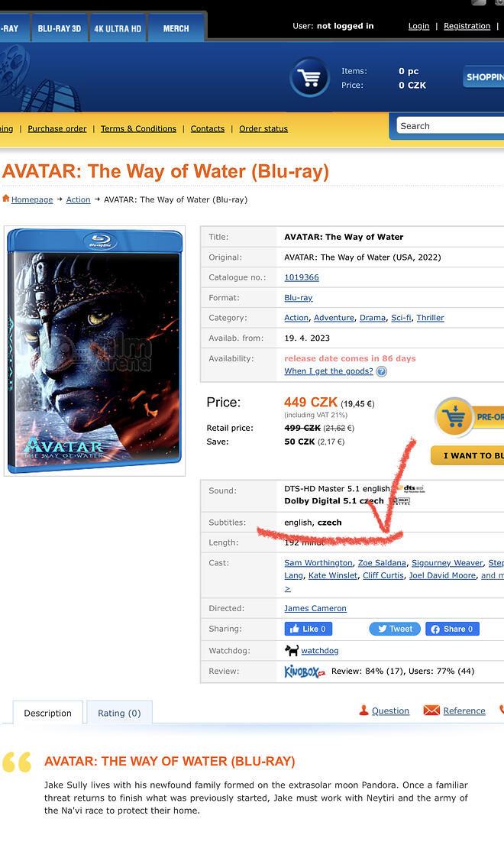
Task: Click the Kinobox review logo
Action: (x=305, y=672)
